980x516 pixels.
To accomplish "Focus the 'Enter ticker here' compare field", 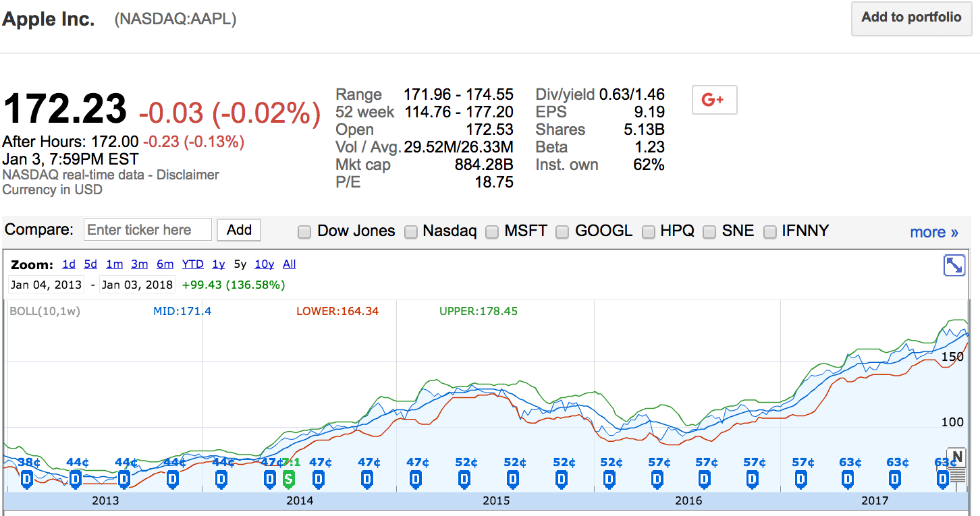I will (148, 230).
